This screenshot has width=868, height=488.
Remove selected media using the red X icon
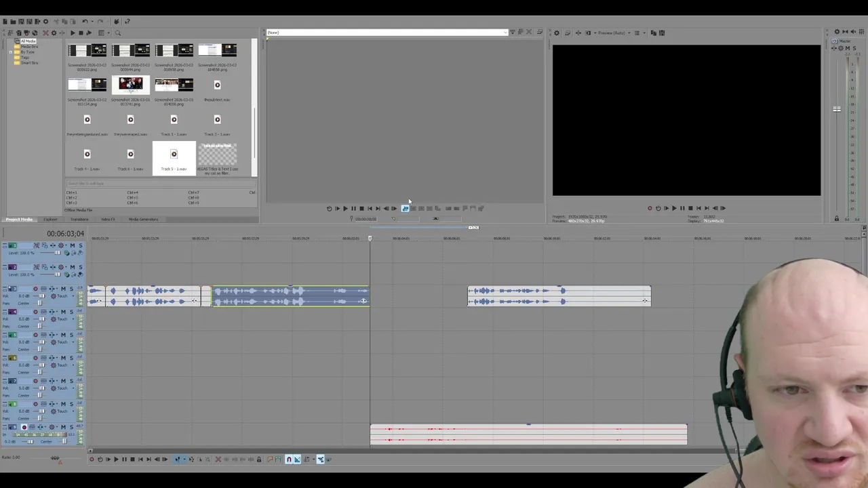45,33
